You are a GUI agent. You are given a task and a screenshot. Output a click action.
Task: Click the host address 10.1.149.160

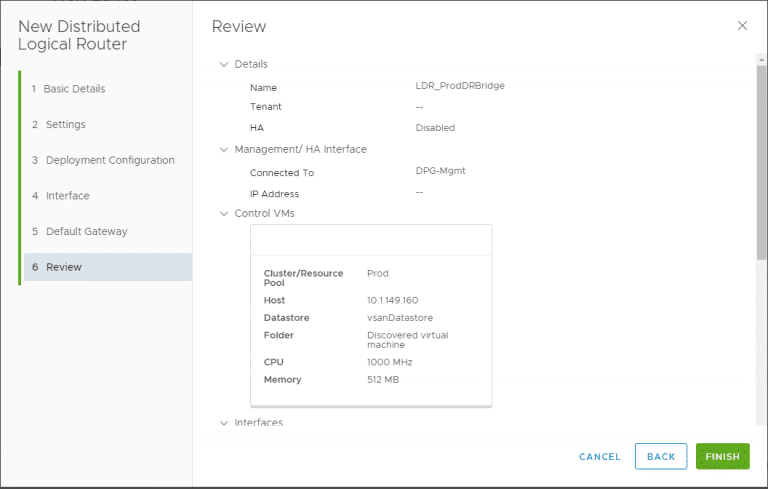[393, 300]
